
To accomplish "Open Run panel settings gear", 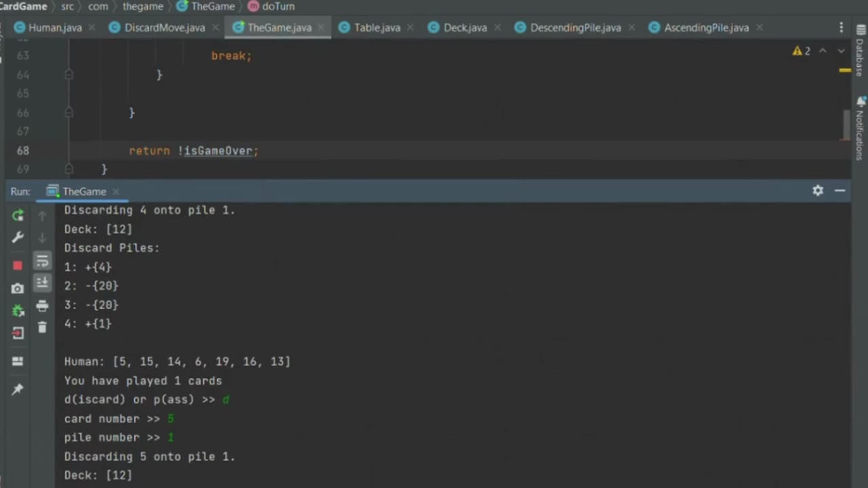I will coord(818,190).
